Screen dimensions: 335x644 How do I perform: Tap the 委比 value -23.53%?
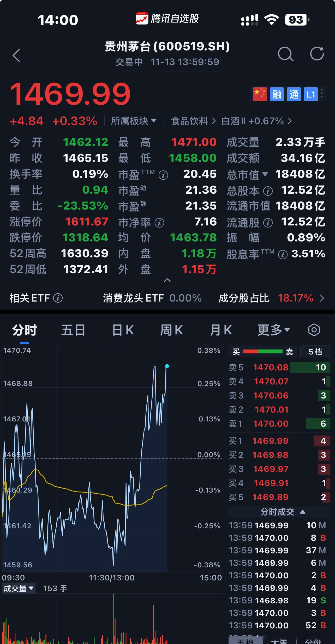coord(83,206)
